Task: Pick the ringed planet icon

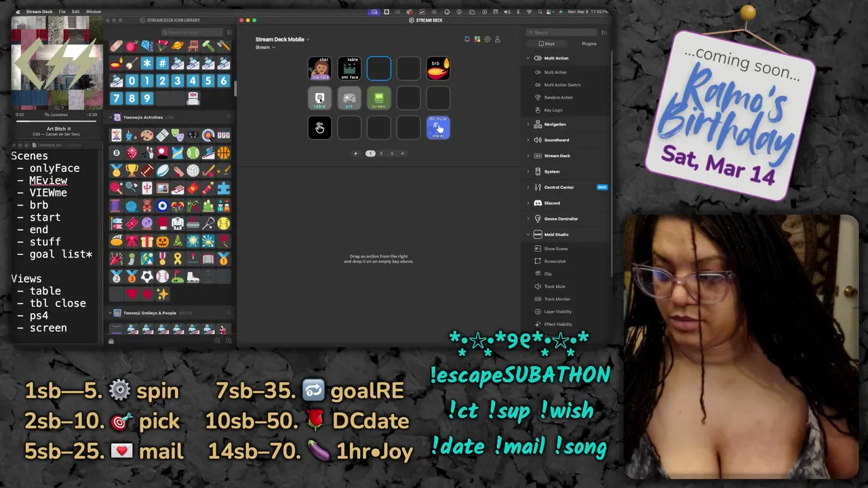Action: 178,45
